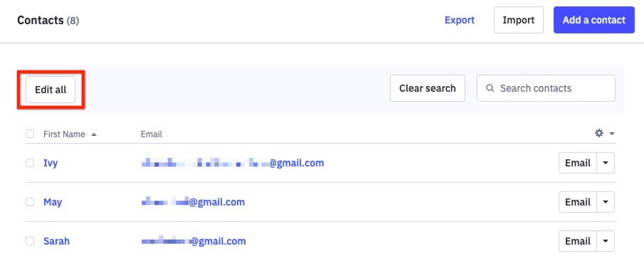This screenshot has height=256, width=644.
Task: Tick the select-all contacts checkbox
Action: point(30,134)
